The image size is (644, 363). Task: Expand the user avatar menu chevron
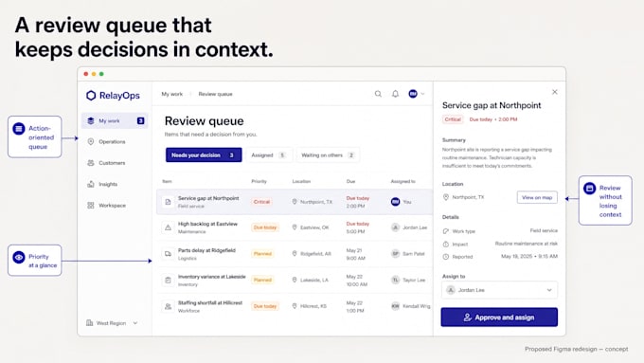422,94
